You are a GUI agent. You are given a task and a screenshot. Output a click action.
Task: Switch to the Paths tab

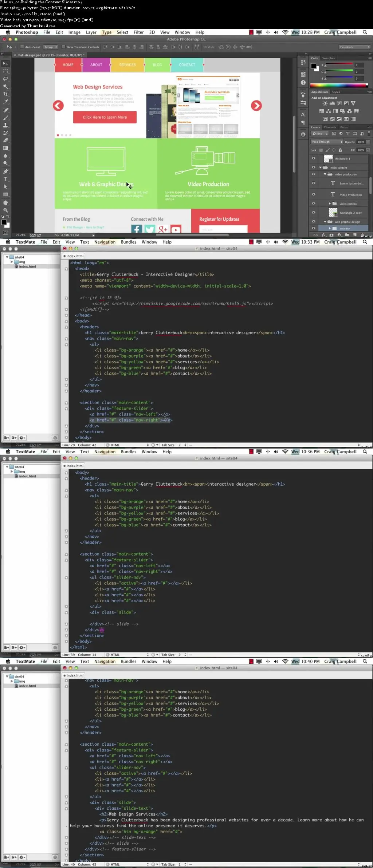click(344, 127)
